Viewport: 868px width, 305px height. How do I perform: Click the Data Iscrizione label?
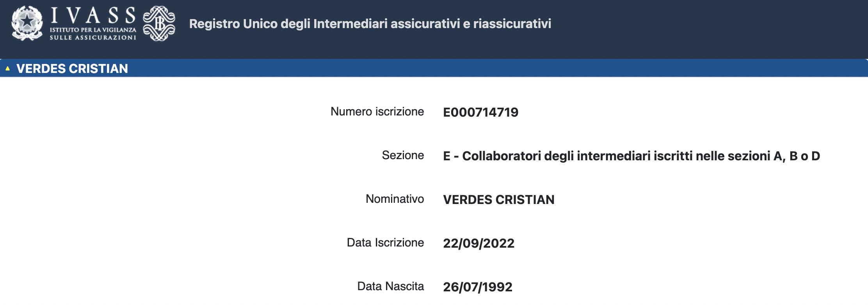point(385,243)
